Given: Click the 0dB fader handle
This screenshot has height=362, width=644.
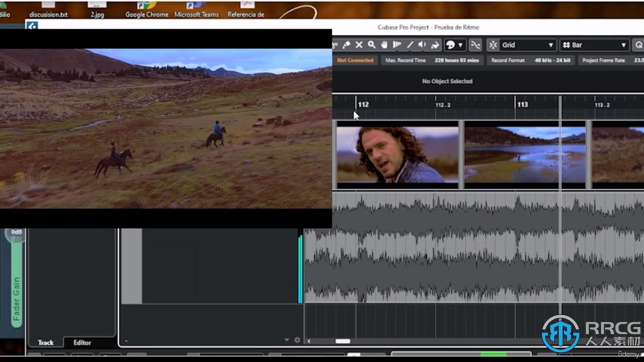Looking at the screenshot, I should click(17, 233).
